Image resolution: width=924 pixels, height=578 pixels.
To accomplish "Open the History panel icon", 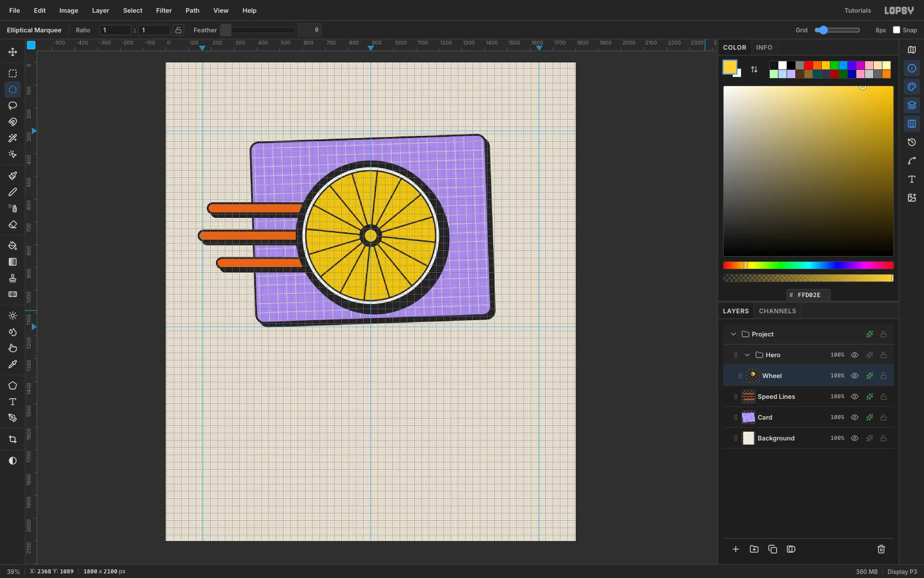I will click(912, 142).
